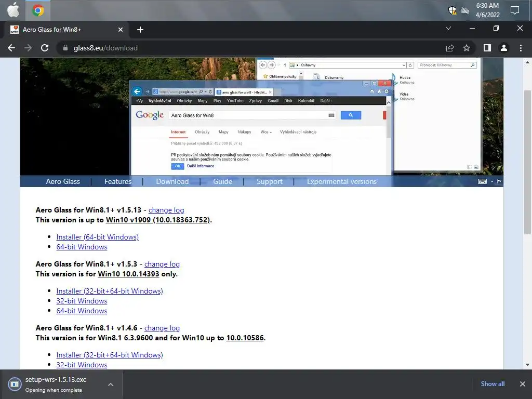Click the scrollbar down arrow

(x=527, y=365)
